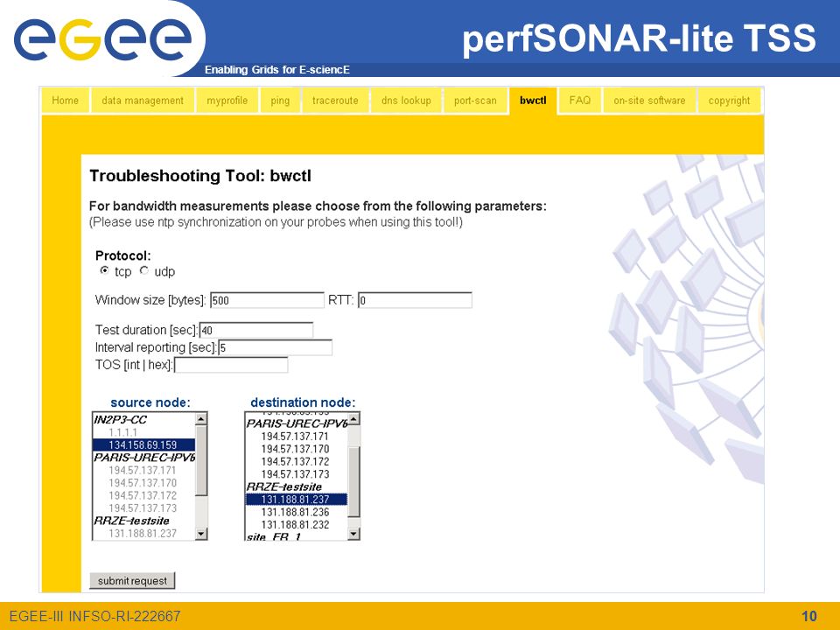
Task: Select 134.158.69.159 in source node list
Action: [x=143, y=445]
